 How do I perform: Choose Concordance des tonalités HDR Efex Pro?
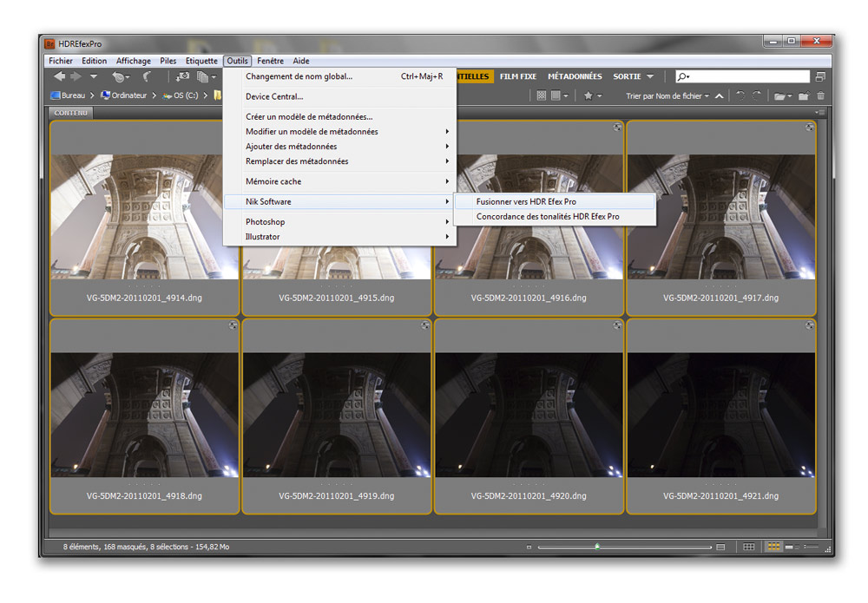point(555,217)
